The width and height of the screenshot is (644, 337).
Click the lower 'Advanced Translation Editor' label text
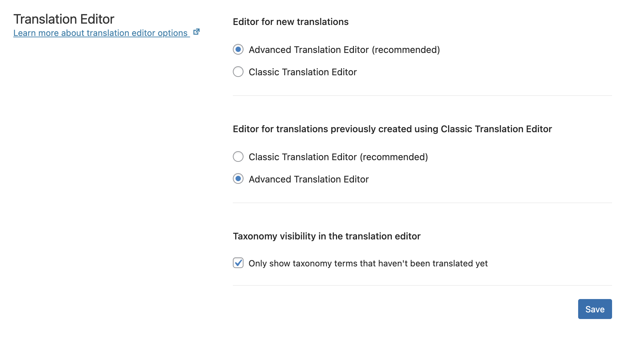[309, 179]
